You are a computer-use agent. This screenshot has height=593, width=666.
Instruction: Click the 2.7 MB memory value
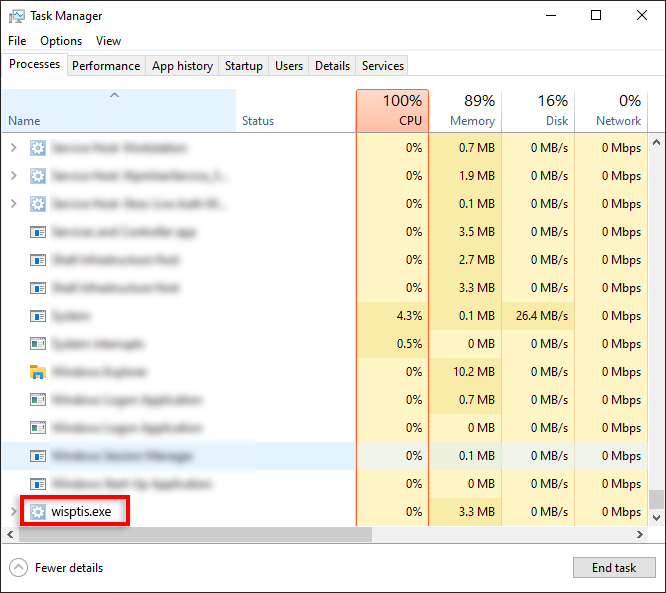[x=477, y=260]
